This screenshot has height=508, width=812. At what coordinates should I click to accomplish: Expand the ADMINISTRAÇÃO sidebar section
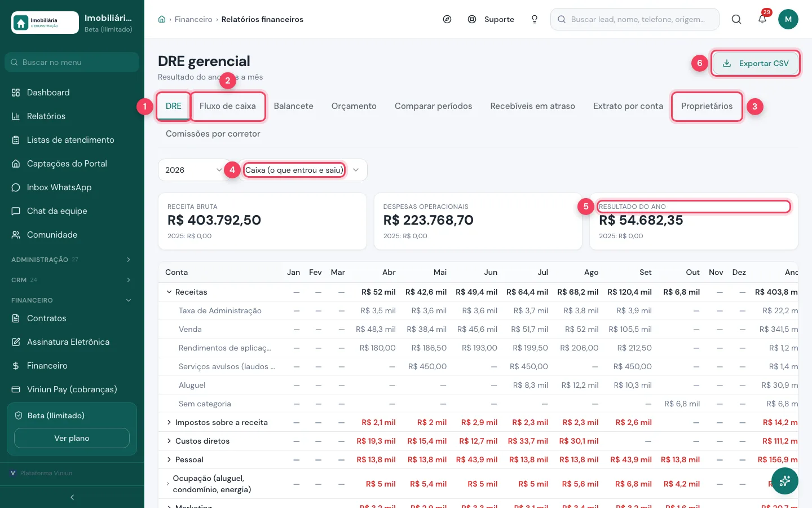click(x=72, y=260)
